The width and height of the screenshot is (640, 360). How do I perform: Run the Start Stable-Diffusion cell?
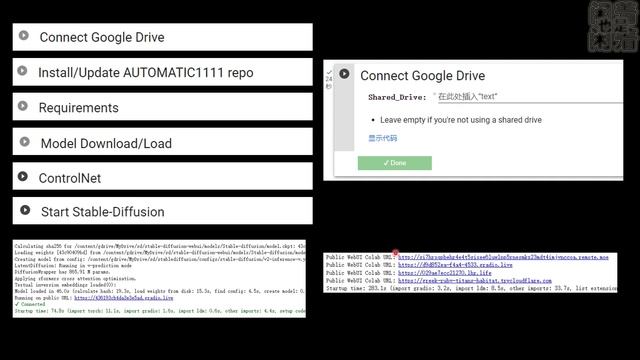pyautogui.click(x=25, y=210)
